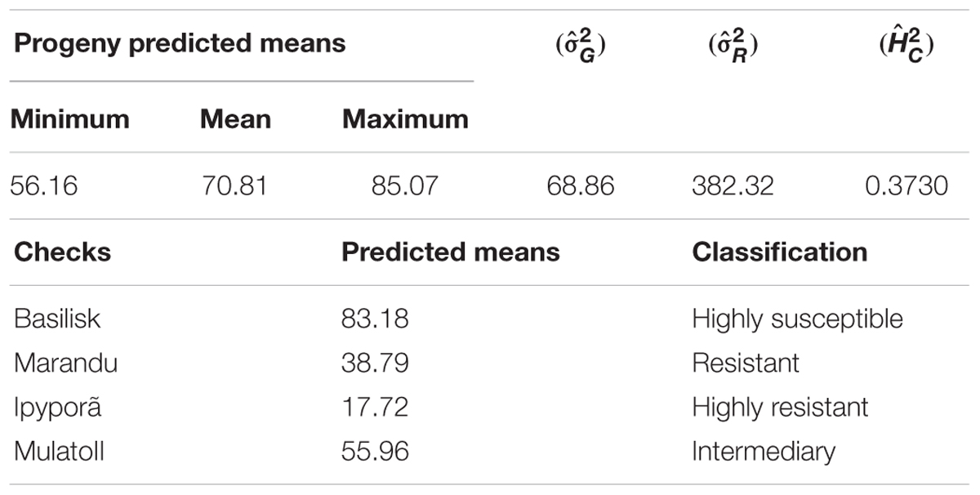Click the Intermediary classification cell
Viewport: 980px width, 495px height.
764,451
